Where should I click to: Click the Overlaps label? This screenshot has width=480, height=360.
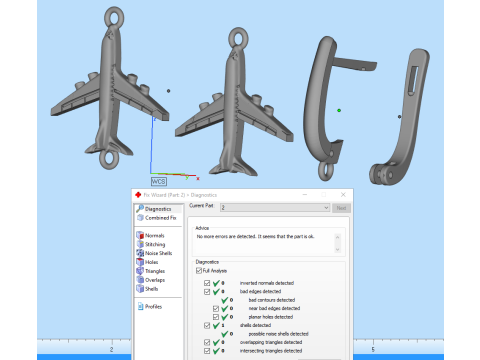155,280
